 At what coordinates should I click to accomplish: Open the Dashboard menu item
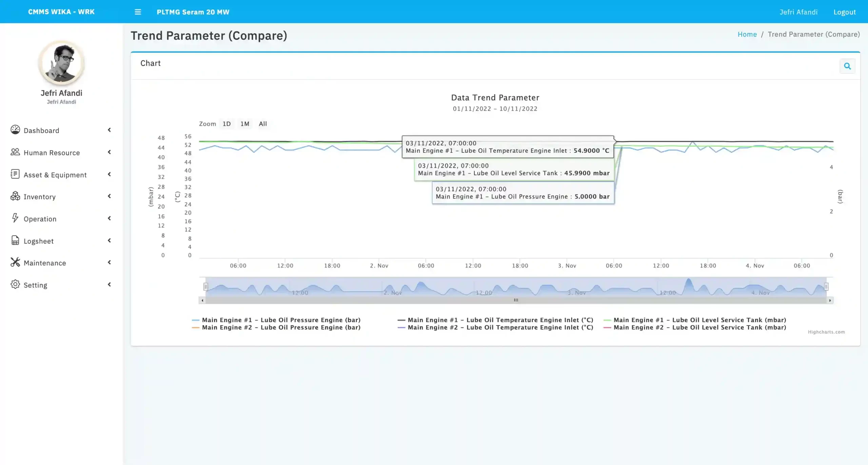tap(61, 130)
